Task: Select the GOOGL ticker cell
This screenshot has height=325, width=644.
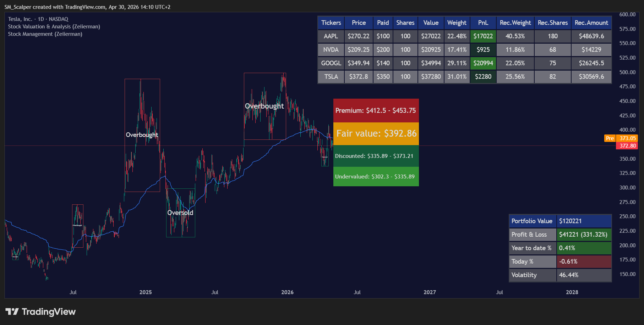Action: [x=331, y=63]
